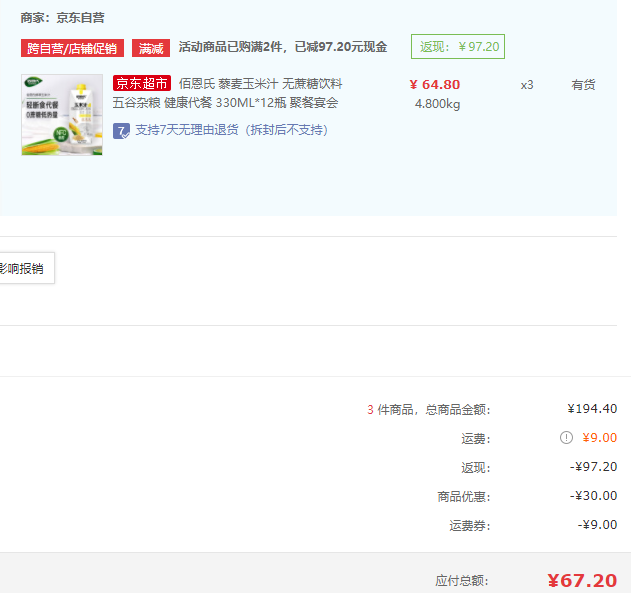Select the 3 件商品，总商品金额 label
The height and width of the screenshot is (593, 631).
[429, 410]
